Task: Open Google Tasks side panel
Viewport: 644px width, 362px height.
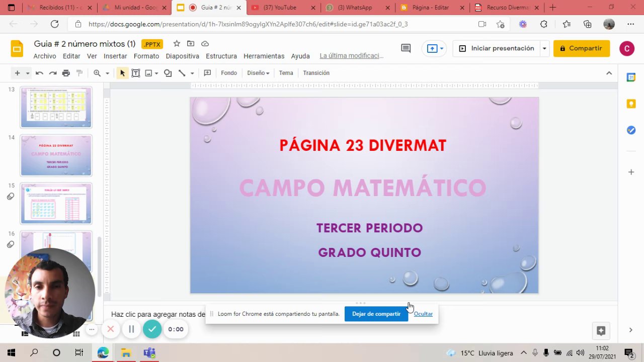Action: tap(631, 130)
